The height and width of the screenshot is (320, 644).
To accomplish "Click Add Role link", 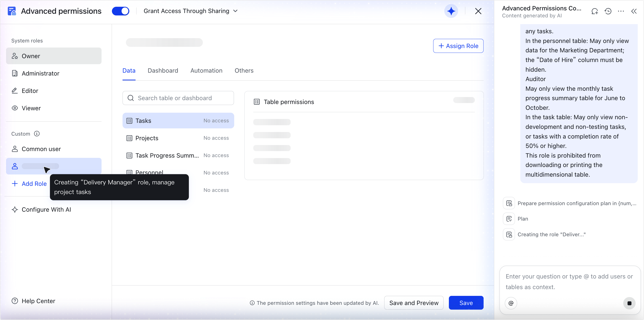I will (x=29, y=184).
